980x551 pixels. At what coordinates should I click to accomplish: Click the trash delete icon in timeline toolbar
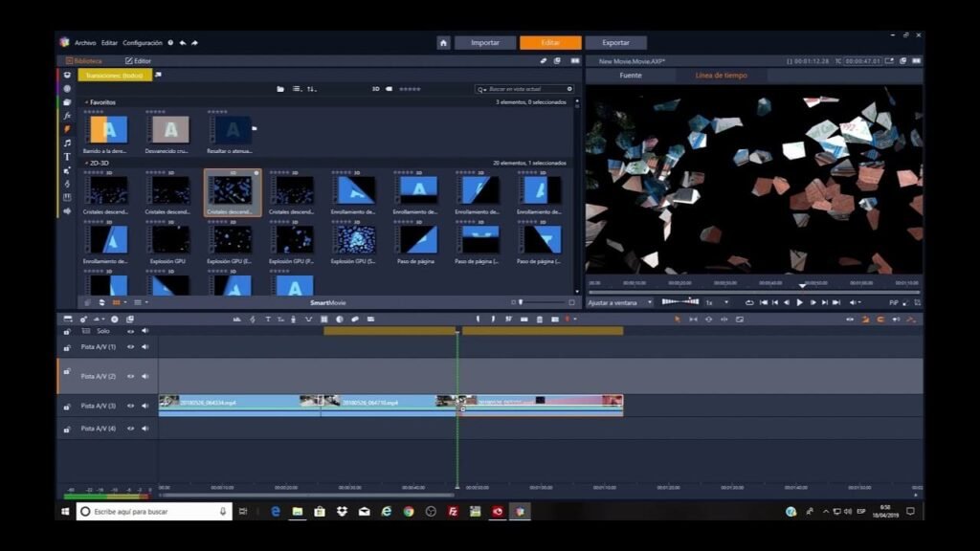[x=540, y=320]
